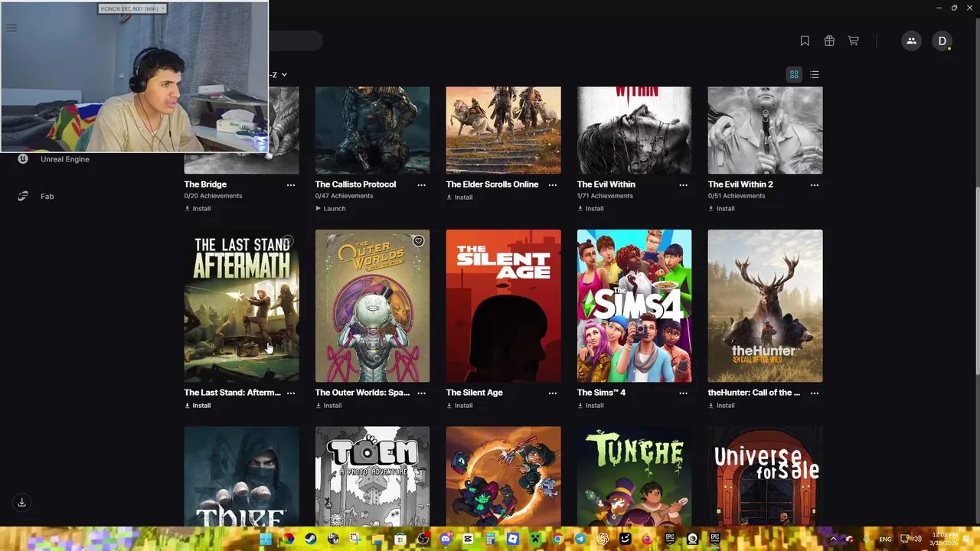The height and width of the screenshot is (551, 980).
Task: Open options menu for The Outer Worlds
Action: 422,393
